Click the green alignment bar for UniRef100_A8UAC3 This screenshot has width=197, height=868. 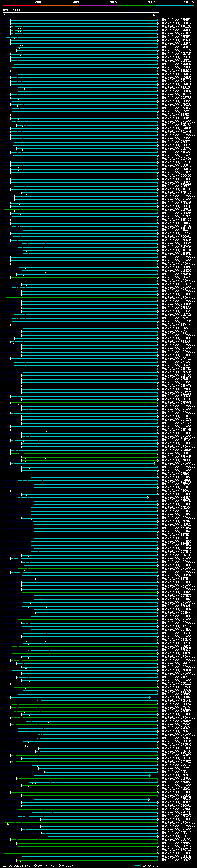click(85, 277)
